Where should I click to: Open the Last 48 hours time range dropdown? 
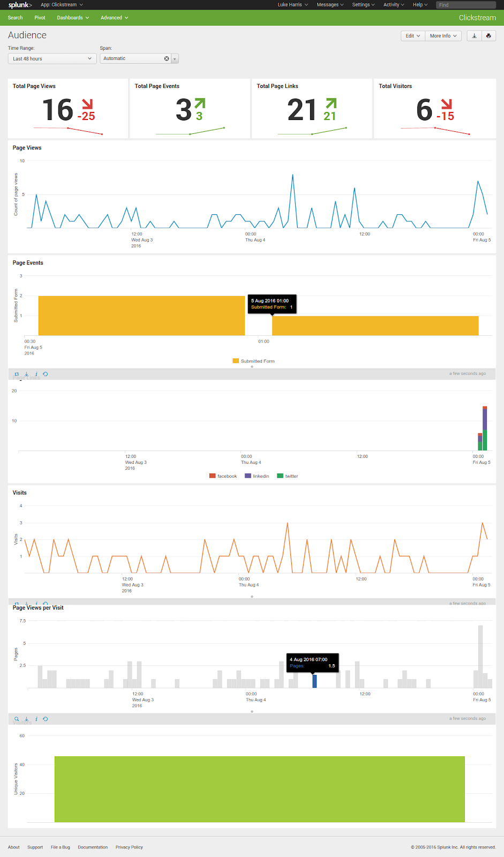tap(52, 58)
